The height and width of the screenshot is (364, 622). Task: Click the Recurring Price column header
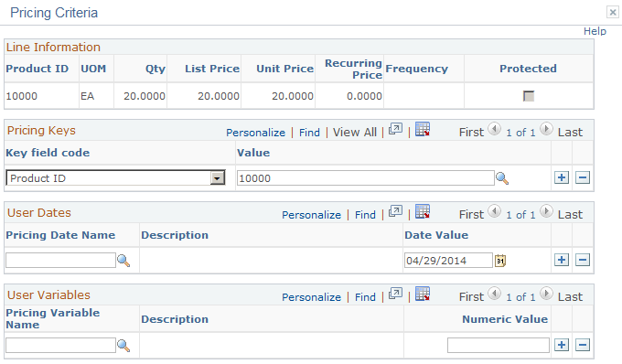[x=353, y=69]
